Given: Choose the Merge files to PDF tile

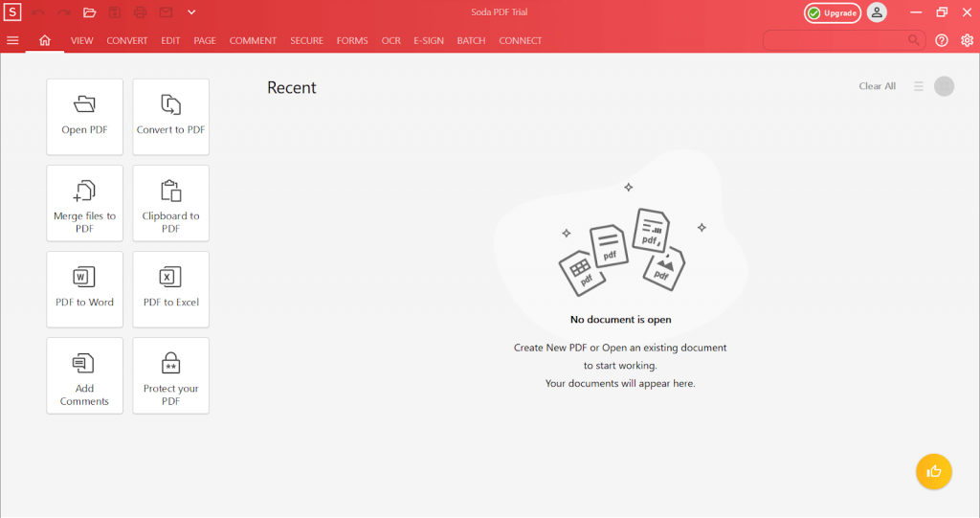Looking at the screenshot, I should click(84, 203).
